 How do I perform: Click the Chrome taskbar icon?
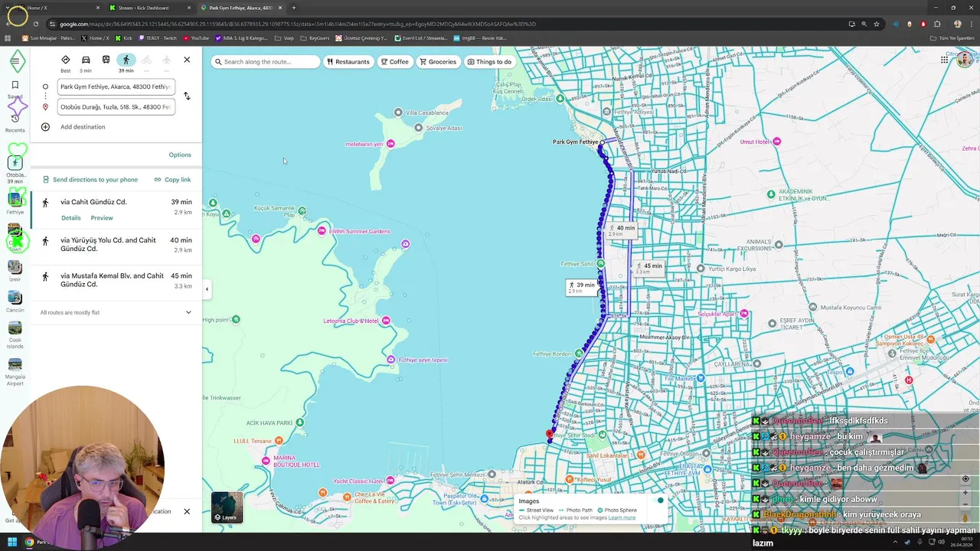tap(30, 543)
